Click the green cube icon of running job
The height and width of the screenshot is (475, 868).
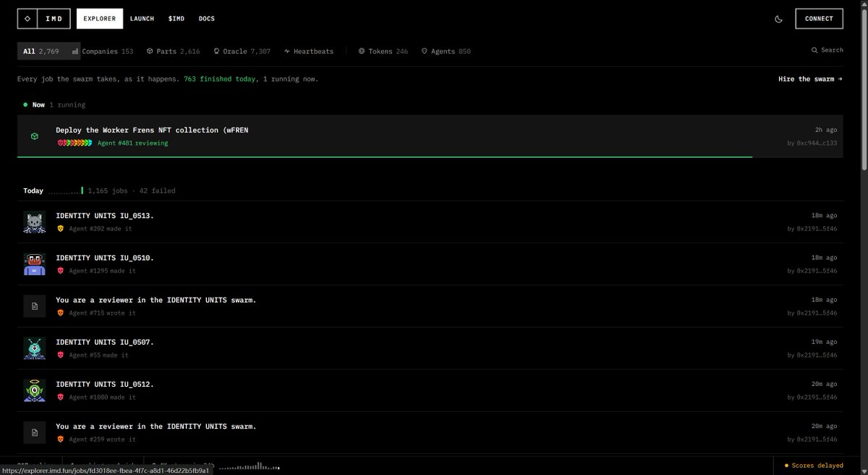pos(34,136)
